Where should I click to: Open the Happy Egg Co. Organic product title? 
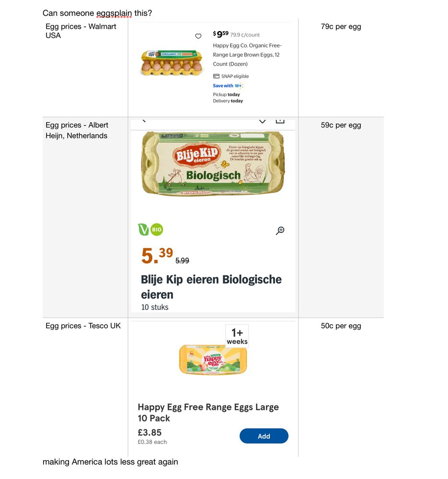point(247,55)
